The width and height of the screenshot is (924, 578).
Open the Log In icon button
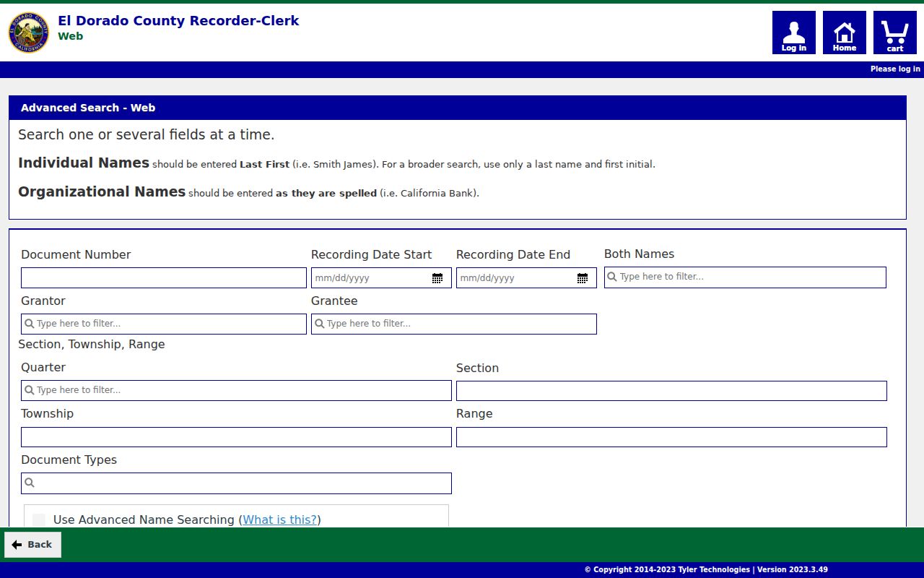pyautogui.click(x=793, y=33)
